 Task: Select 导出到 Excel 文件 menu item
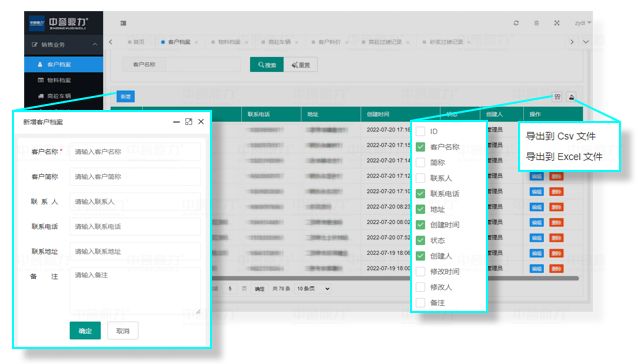click(564, 156)
